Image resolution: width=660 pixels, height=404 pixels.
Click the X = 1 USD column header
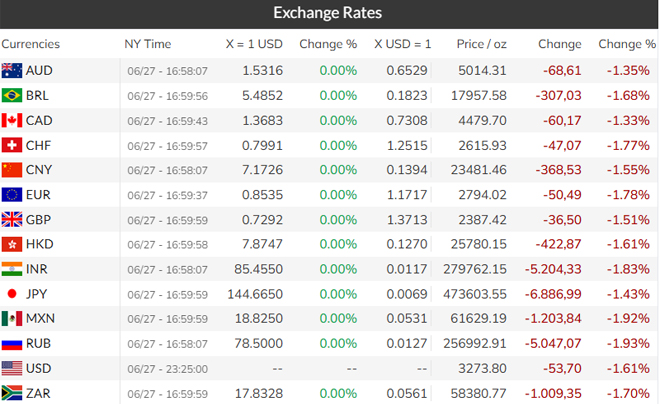pyautogui.click(x=254, y=44)
